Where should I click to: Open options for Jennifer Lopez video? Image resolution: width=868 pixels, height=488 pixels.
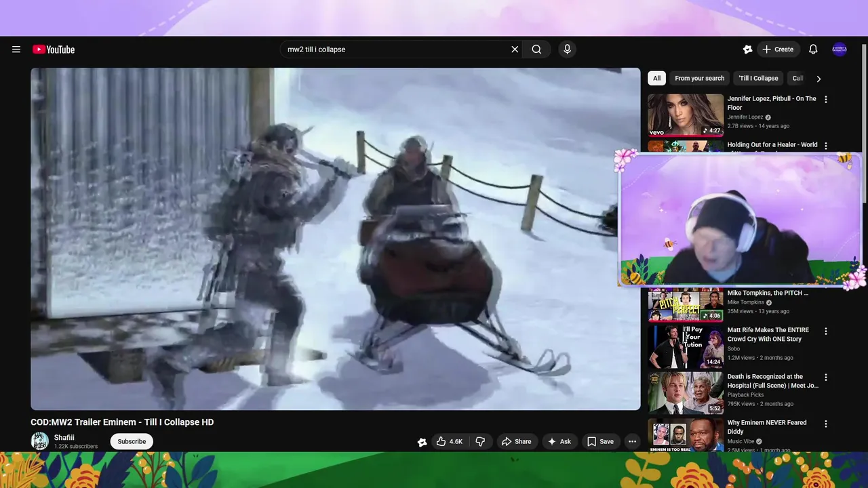pyautogui.click(x=826, y=99)
